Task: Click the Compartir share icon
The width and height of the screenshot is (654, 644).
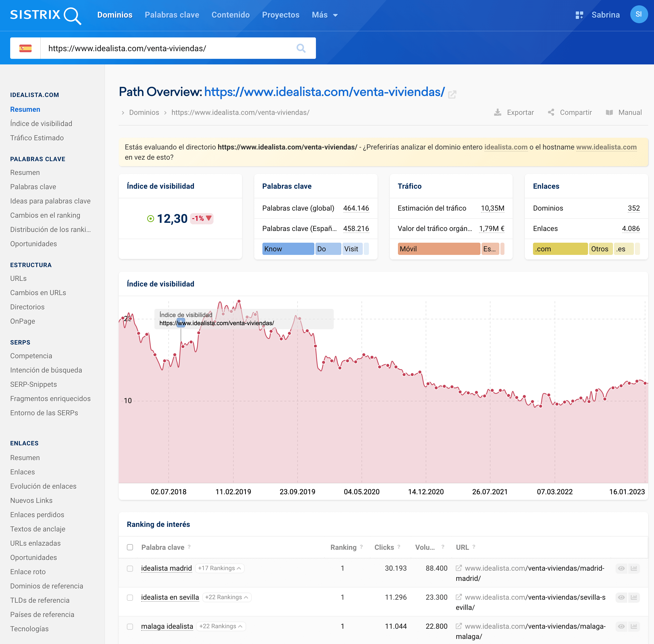Action: tap(551, 112)
